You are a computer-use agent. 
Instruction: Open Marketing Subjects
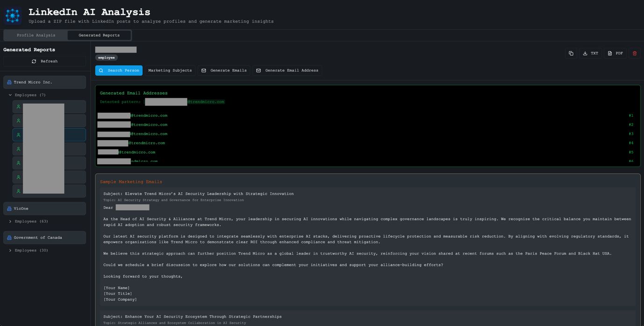coord(170,71)
